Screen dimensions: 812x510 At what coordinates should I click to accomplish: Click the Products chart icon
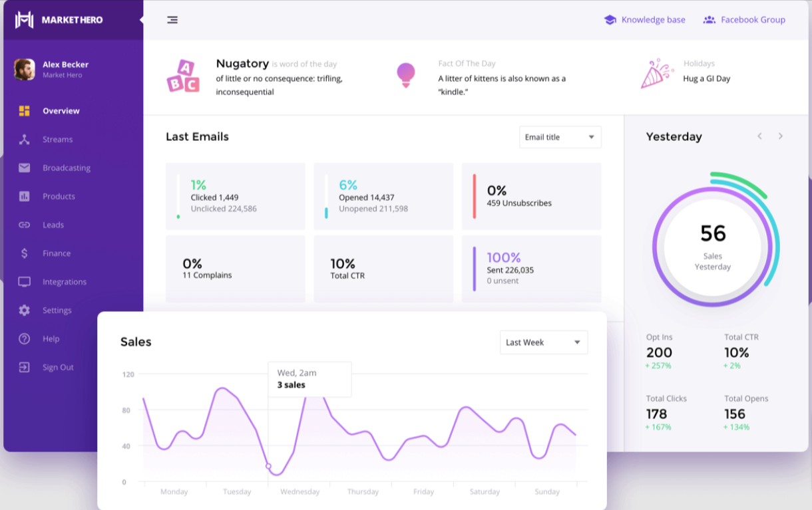(x=25, y=197)
